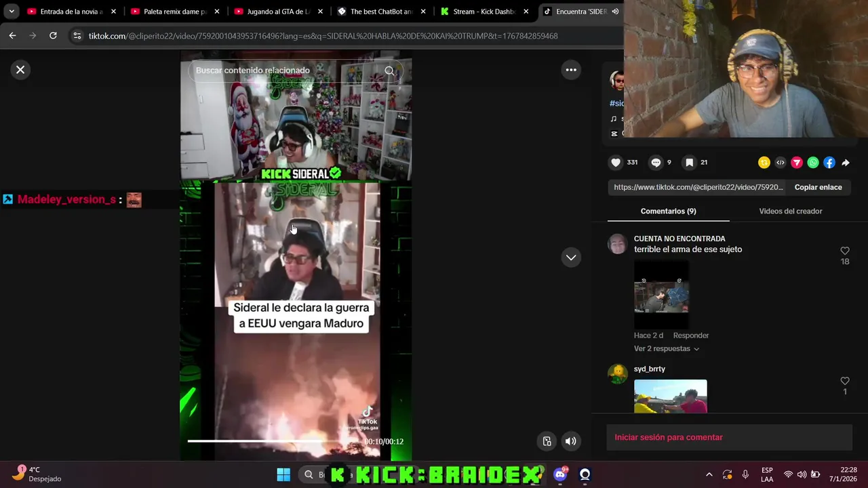Open the tab search dropdown arrow
The image size is (868, 488).
tap(12, 12)
